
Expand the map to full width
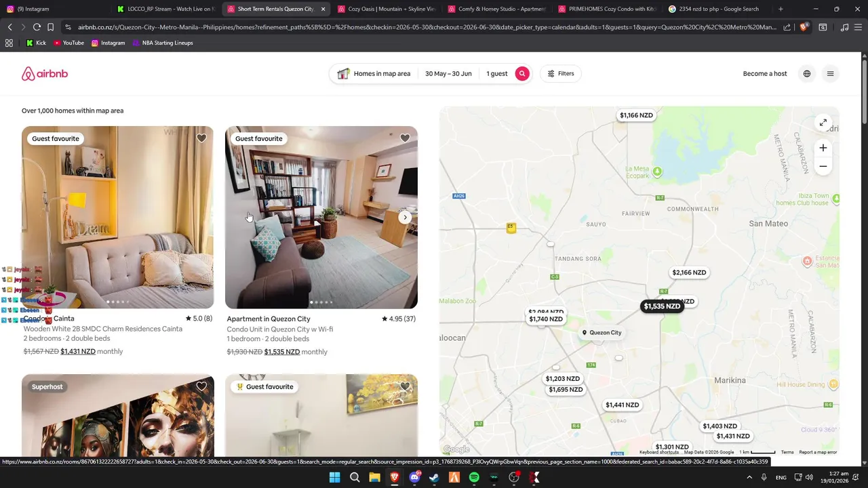point(823,123)
